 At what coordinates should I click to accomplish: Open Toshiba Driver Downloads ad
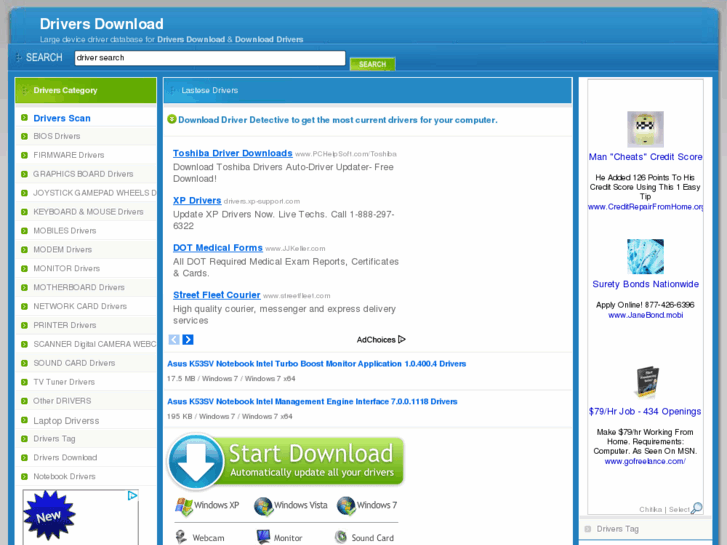232,154
